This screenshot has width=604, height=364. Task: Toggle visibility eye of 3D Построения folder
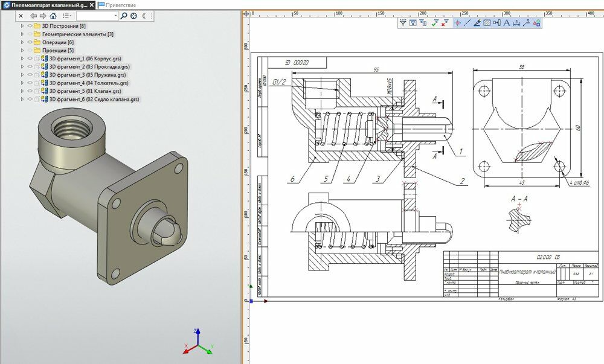point(29,26)
